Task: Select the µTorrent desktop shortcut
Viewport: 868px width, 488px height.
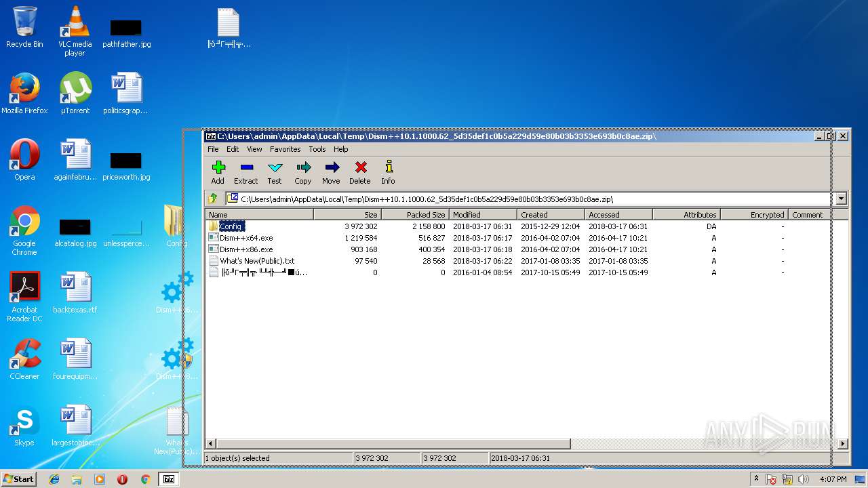Action: click(75, 93)
